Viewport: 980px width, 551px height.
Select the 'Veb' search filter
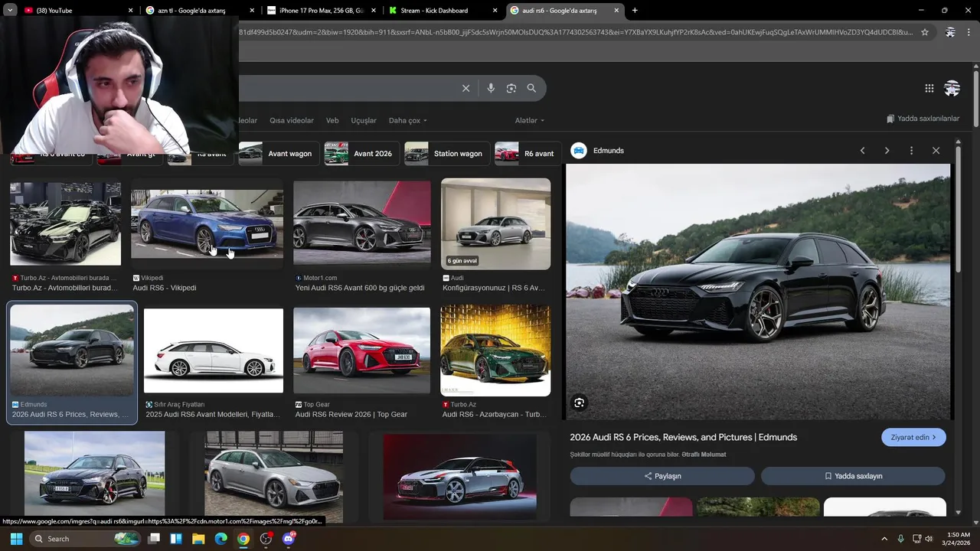click(332, 121)
